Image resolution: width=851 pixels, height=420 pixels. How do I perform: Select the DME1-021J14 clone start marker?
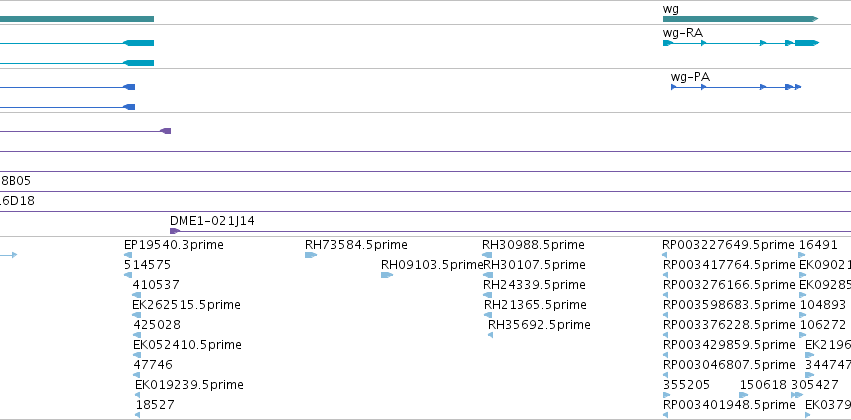(x=175, y=231)
